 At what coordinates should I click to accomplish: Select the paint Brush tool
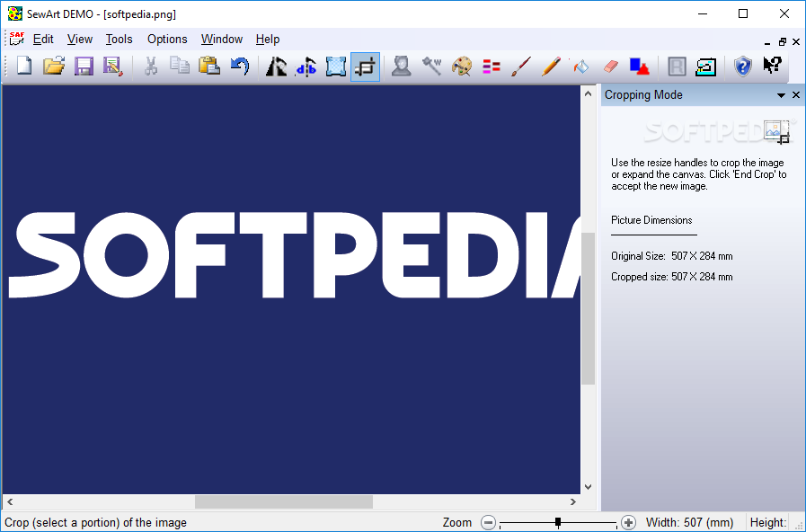click(x=521, y=66)
